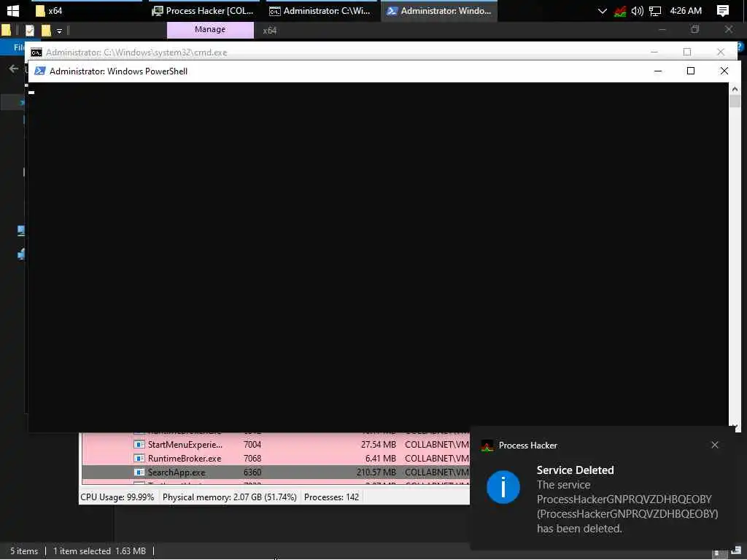Dismiss the Process Hacker notification

pyautogui.click(x=714, y=445)
